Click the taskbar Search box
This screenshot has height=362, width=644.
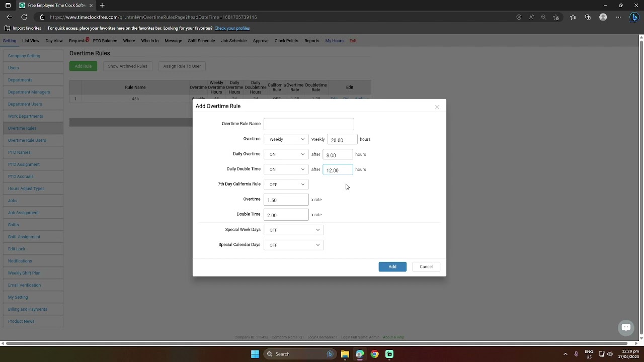tap(300, 354)
